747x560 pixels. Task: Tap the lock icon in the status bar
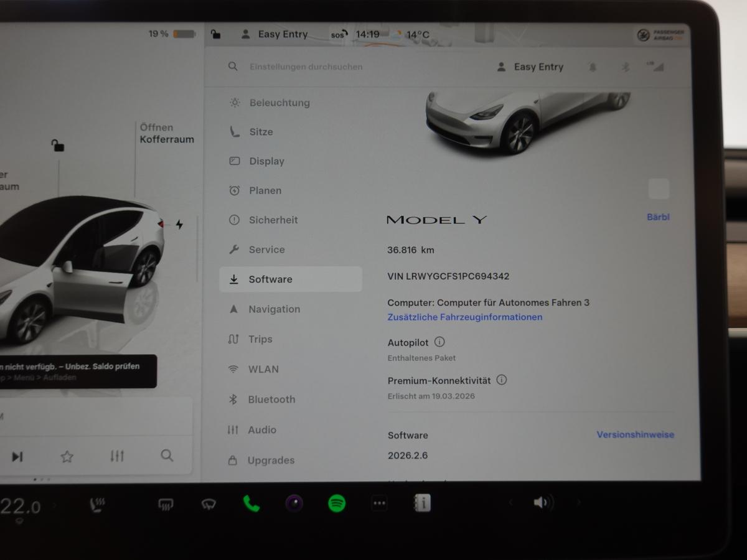point(216,34)
